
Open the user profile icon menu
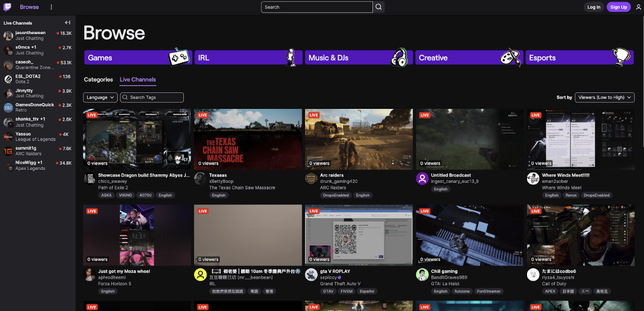click(x=638, y=7)
